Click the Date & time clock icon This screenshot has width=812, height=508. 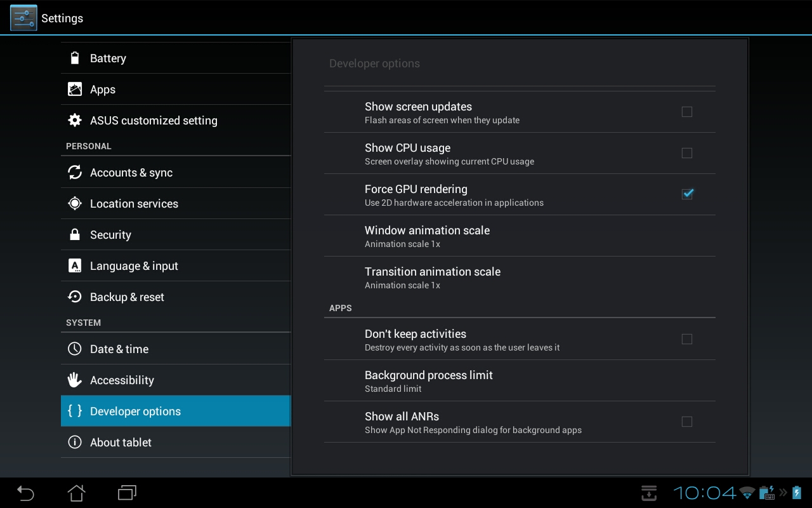(x=75, y=349)
